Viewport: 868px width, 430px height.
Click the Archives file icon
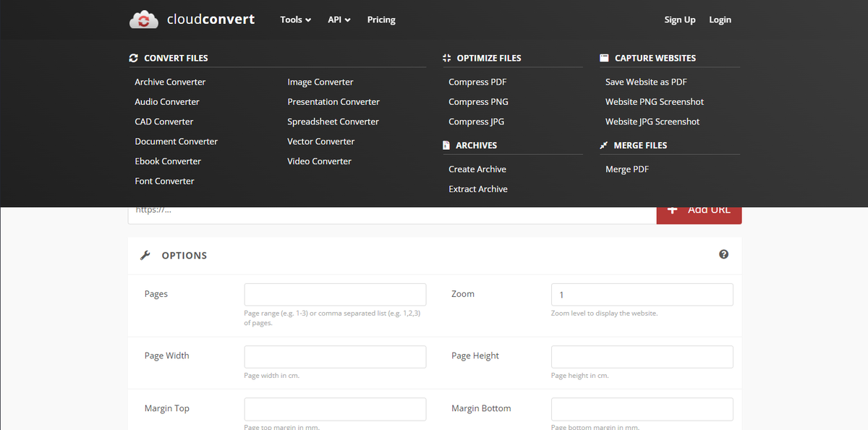(446, 146)
